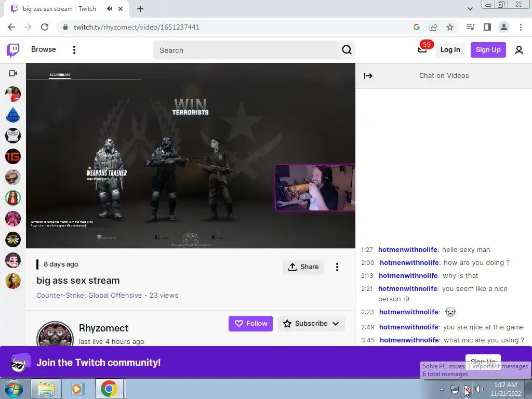
Task: Open the three-dot menu next to Browse
Action: [x=74, y=50]
